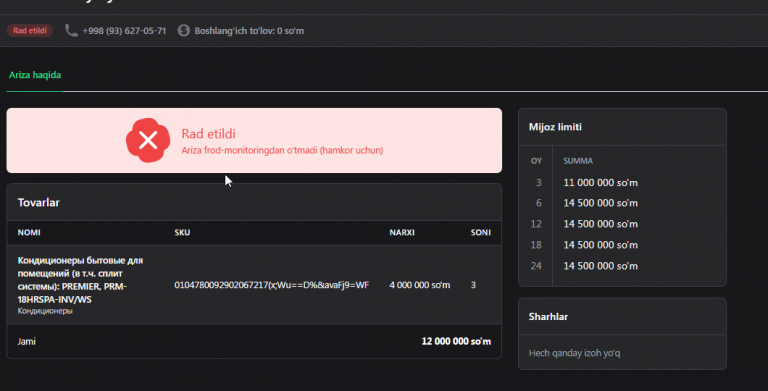The height and width of the screenshot is (391, 768).
Task: Click the NOMI column header
Action: 29,232
